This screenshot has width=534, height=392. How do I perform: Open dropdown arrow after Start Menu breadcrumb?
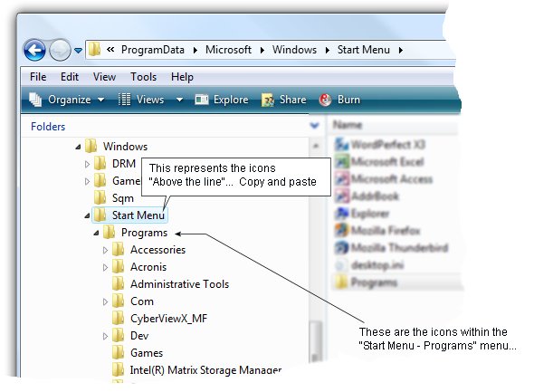[401, 51]
